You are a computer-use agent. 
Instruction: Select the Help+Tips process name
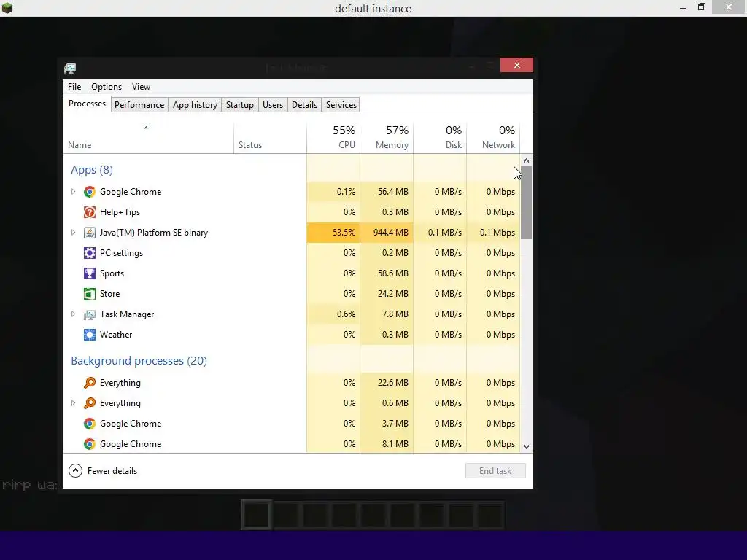tap(120, 212)
